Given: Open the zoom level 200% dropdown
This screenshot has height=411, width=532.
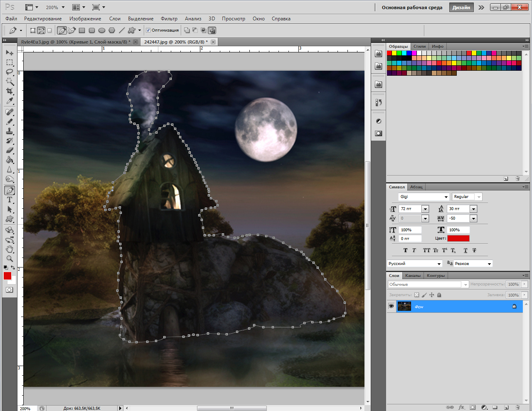Looking at the screenshot, I should click(x=63, y=7).
